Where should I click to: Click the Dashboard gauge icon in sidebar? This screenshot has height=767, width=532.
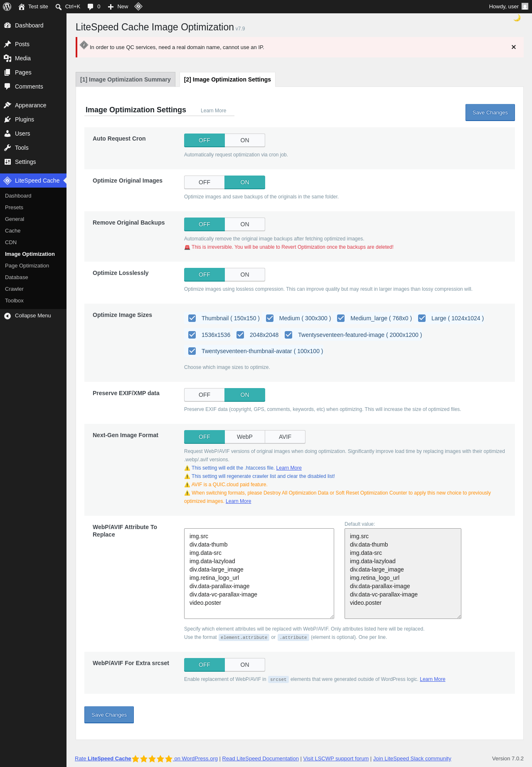coord(7,25)
